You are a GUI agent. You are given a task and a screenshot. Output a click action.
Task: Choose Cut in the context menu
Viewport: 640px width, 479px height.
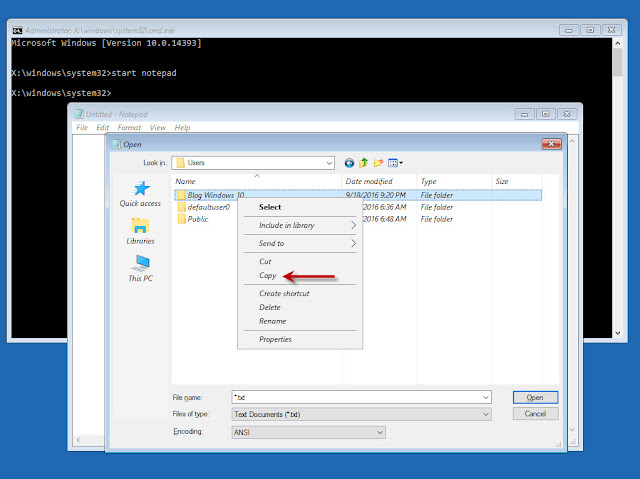coord(265,262)
